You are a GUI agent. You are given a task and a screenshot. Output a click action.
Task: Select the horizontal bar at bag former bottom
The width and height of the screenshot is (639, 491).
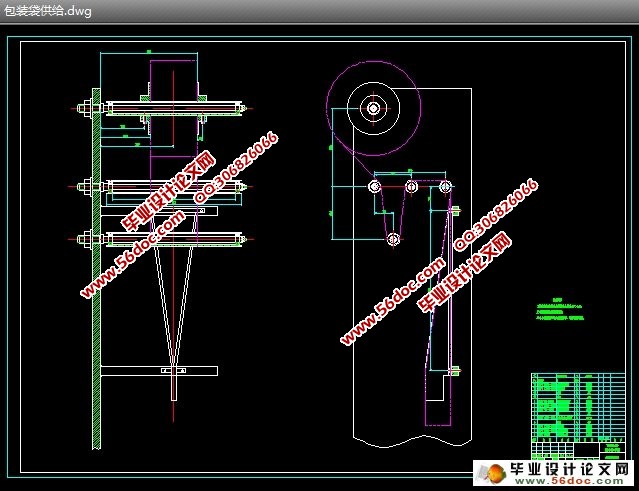pos(159,370)
